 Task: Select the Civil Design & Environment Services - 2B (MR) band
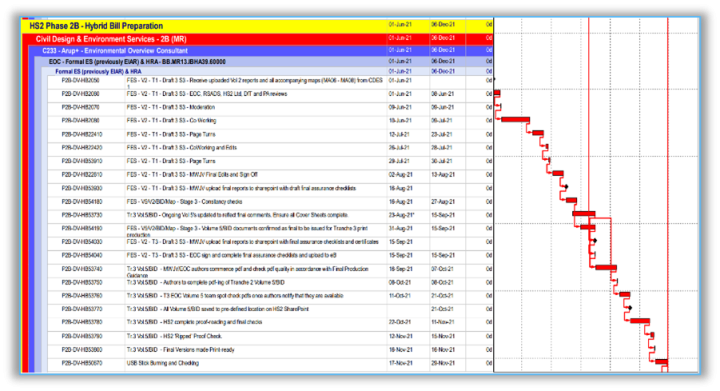click(261, 39)
